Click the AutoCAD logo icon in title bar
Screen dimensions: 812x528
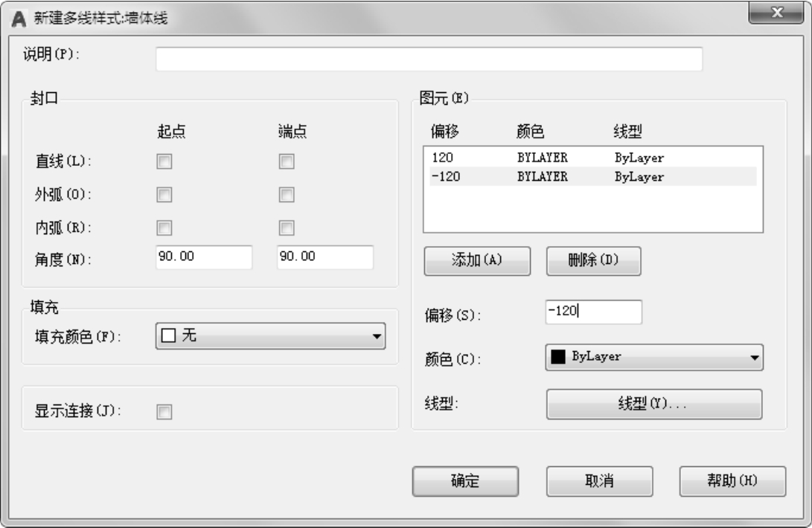pyautogui.click(x=19, y=19)
